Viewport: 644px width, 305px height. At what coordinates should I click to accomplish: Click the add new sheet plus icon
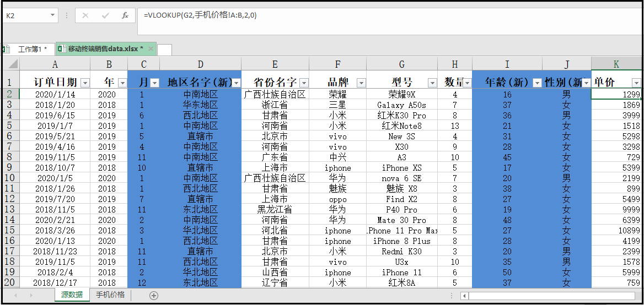point(154,296)
